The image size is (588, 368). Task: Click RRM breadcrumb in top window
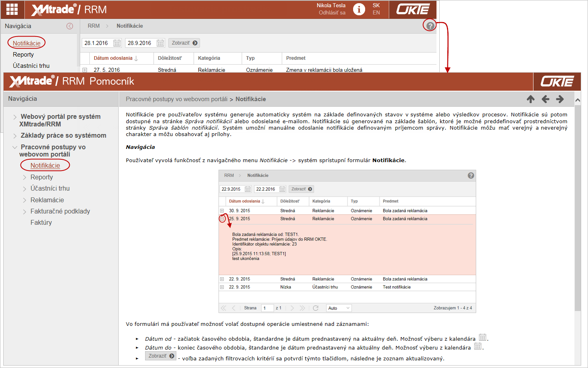click(x=94, y=26)
